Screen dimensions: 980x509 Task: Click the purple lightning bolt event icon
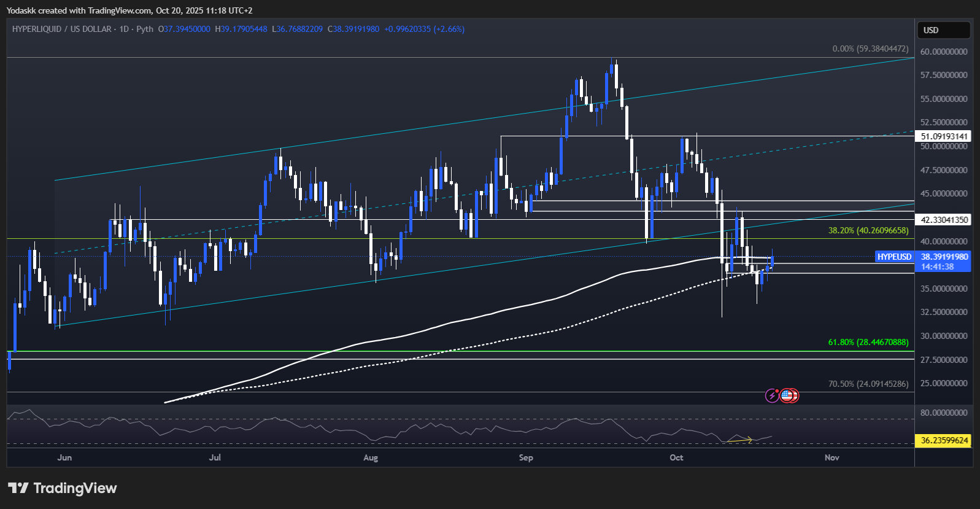click(x=772, y=396)
